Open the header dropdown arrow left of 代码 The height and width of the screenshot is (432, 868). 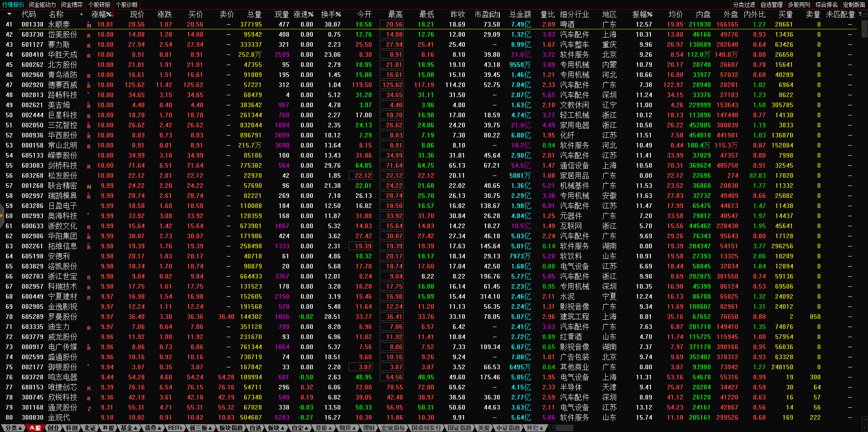tap(9, 14)
